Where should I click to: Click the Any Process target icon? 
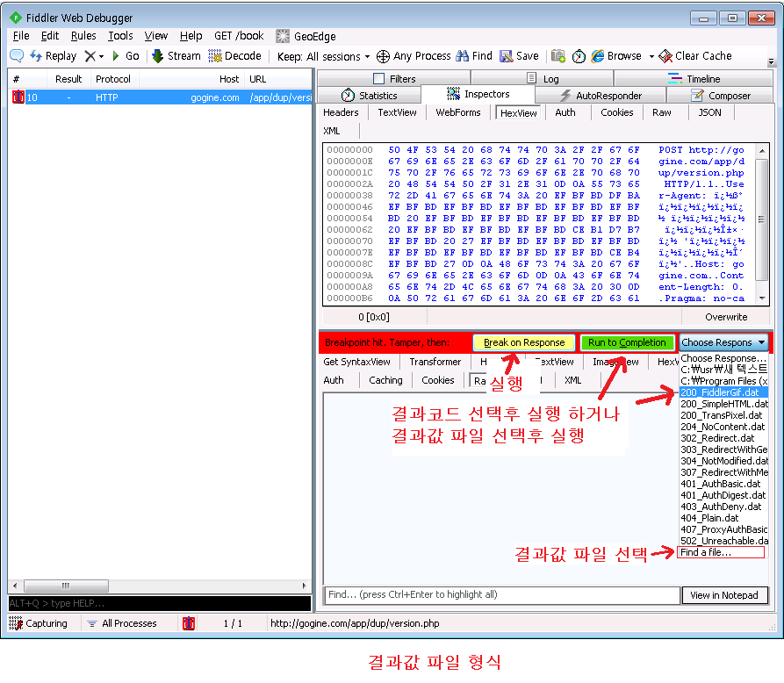coord(383,56)
